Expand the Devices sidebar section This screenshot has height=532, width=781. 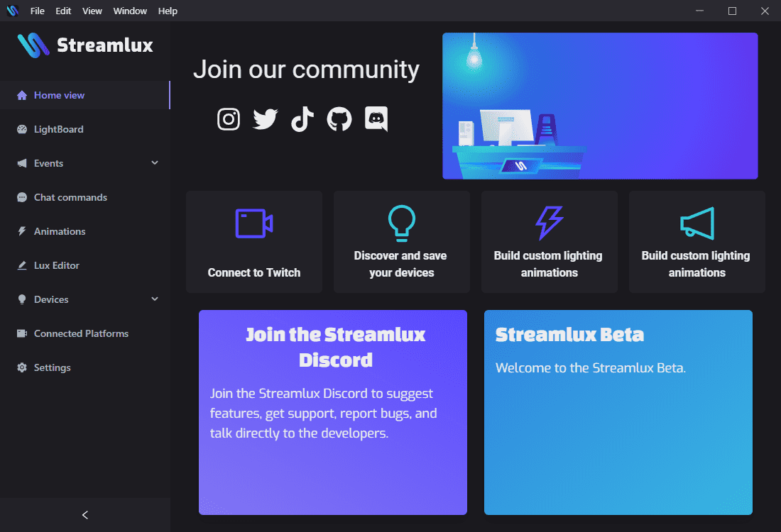tap(155, 299)
